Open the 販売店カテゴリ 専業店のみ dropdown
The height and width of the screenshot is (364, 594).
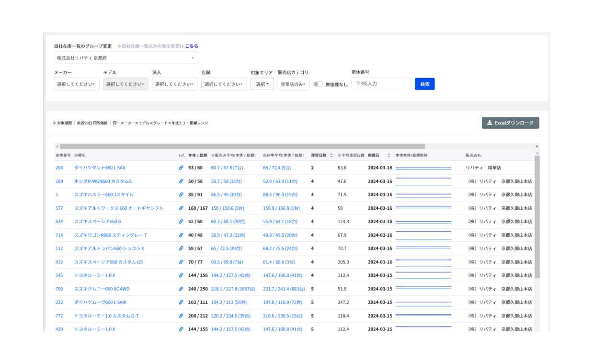point(294,84)
